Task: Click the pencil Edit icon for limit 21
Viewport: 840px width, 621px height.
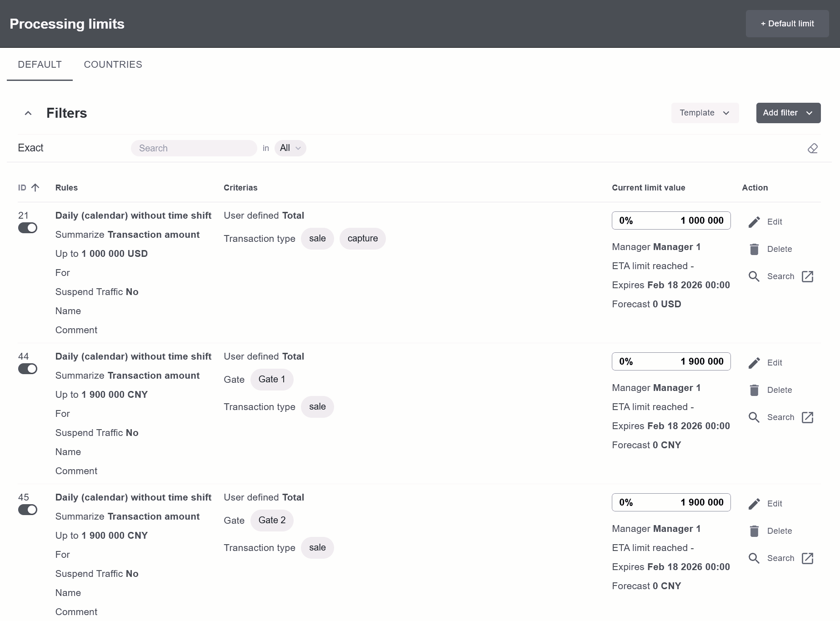Action: coord(754,222)
